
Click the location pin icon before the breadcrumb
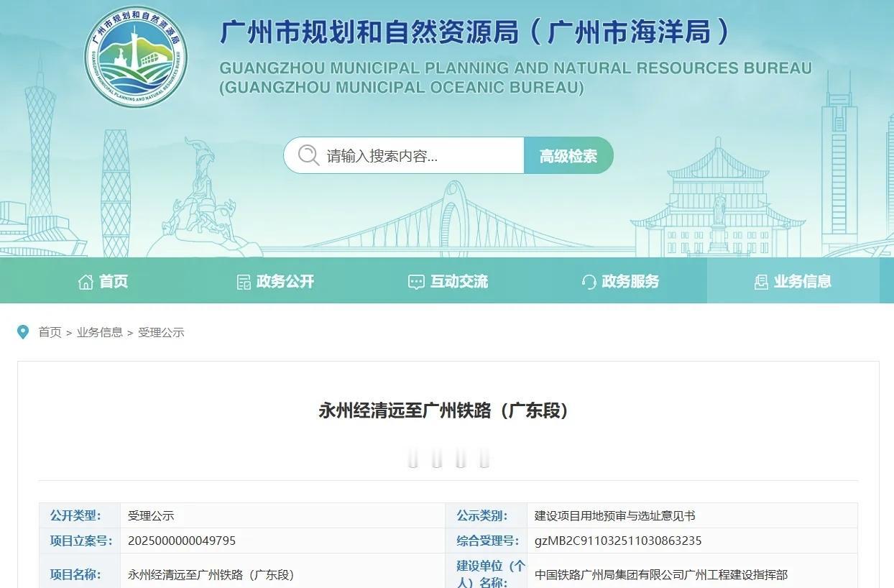pos(23,331)
